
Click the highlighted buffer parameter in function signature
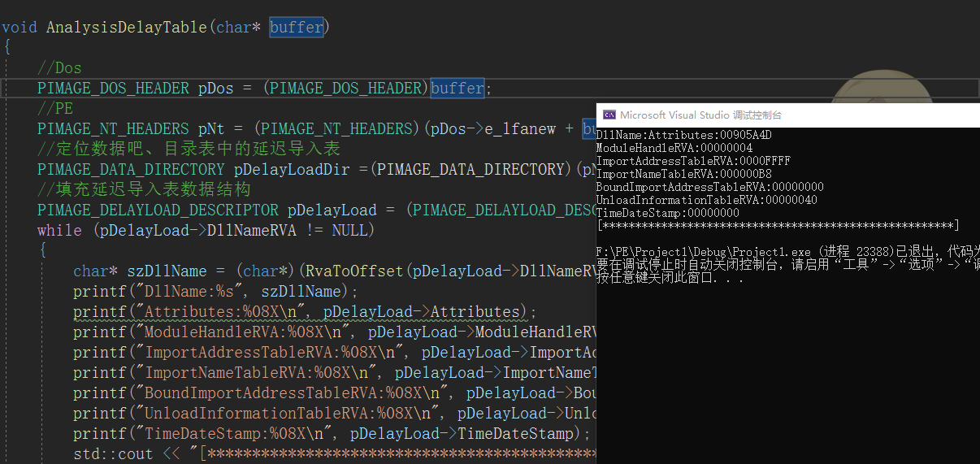[297, 27]
